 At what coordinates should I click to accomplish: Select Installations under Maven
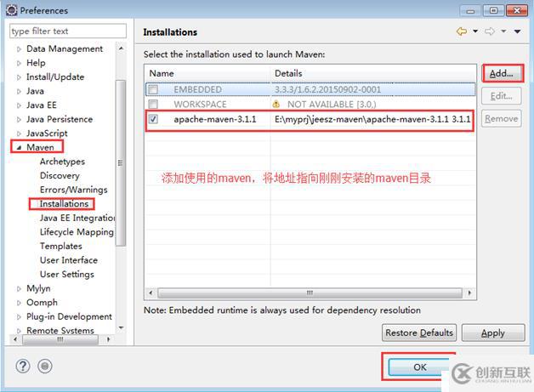64,204
